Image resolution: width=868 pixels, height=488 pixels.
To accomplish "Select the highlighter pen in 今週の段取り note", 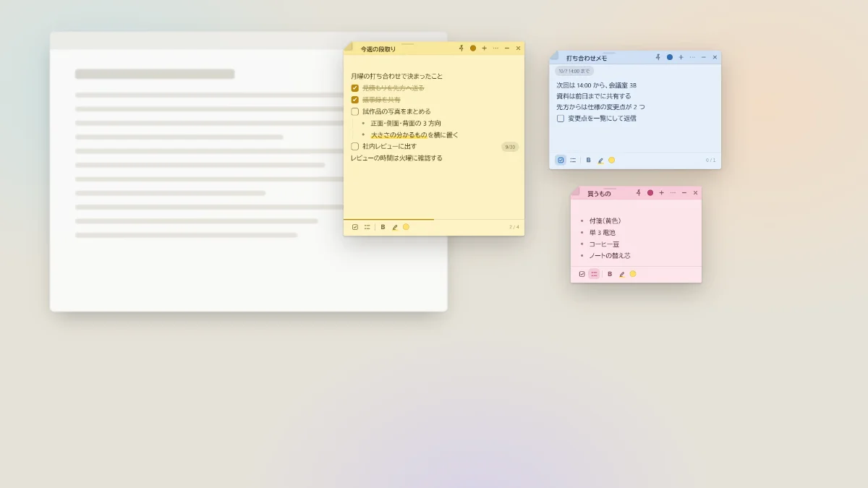I will click(x=395, y=227).
